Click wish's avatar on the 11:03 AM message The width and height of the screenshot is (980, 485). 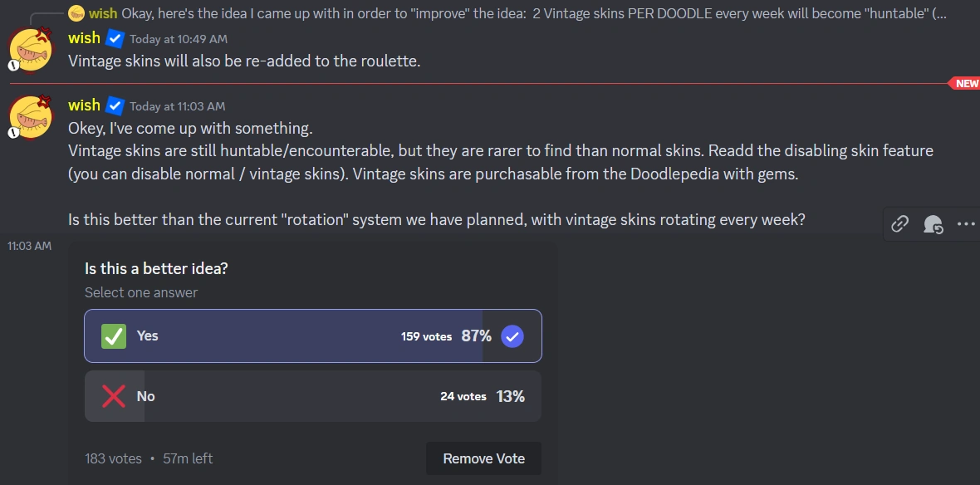click(x=32, y=117)
